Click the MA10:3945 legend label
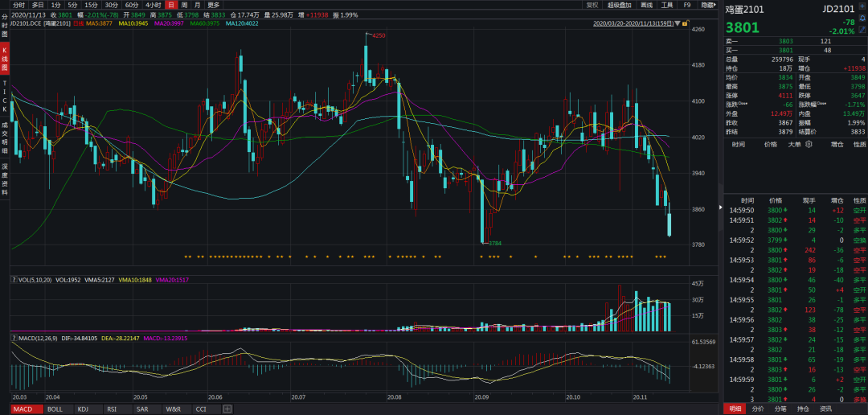The width and height of the screenshot is (868, 415). pos(132,24)
